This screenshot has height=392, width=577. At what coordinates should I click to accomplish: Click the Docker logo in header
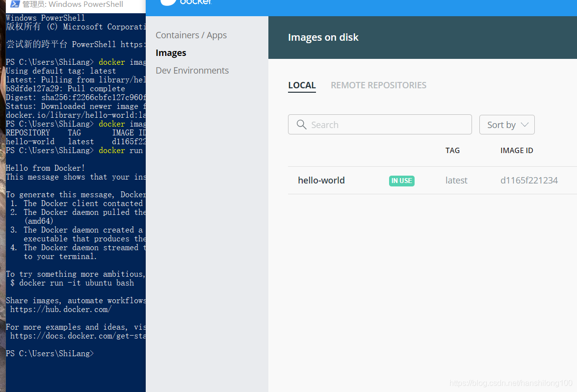186,2
